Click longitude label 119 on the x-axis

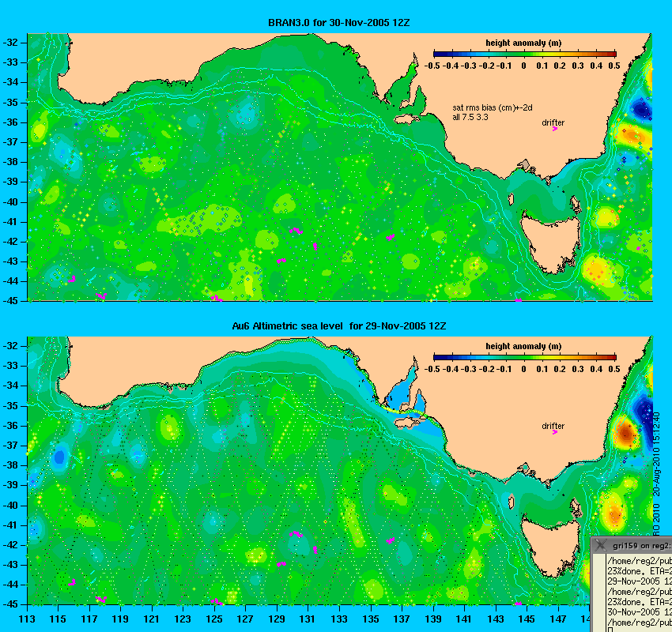point(120,619)
